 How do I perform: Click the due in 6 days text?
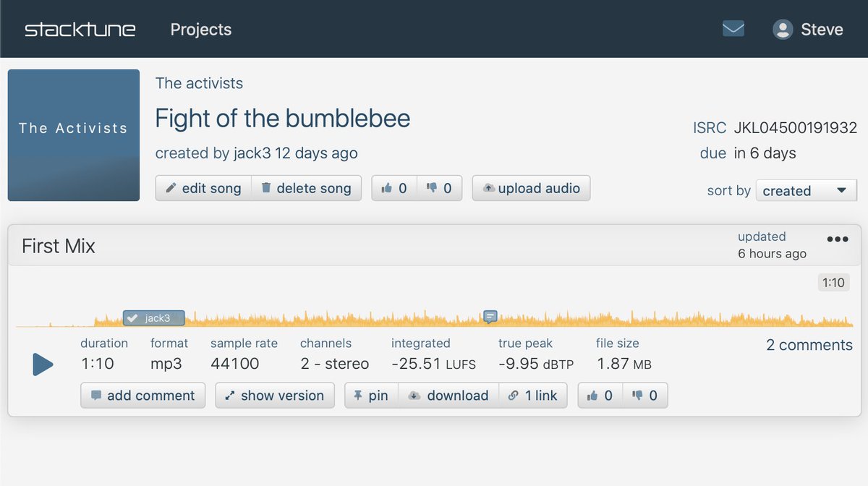click(x=748, y=153)
